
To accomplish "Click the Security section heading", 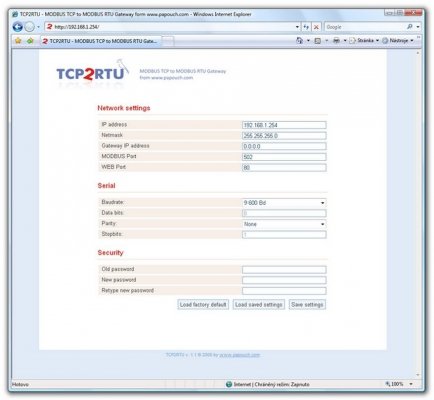I will [x=110, y=253].
